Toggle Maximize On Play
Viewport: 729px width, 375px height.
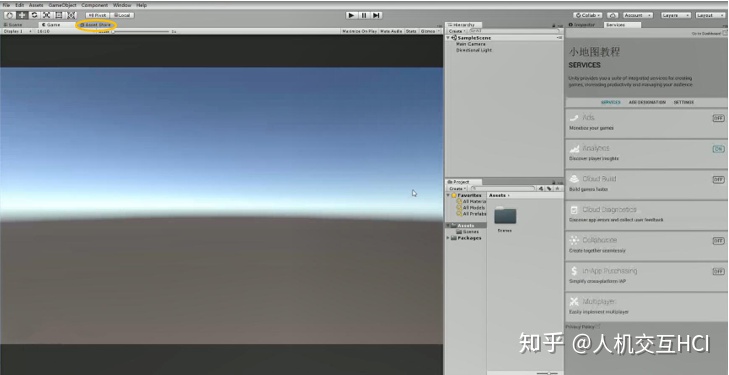pyautogui.click(x=359, y=31)
